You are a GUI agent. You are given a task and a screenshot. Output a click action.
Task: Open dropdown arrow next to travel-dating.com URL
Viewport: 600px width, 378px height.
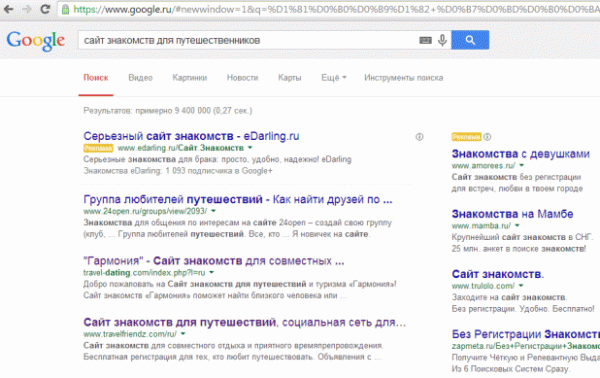[x=212, y=272]
